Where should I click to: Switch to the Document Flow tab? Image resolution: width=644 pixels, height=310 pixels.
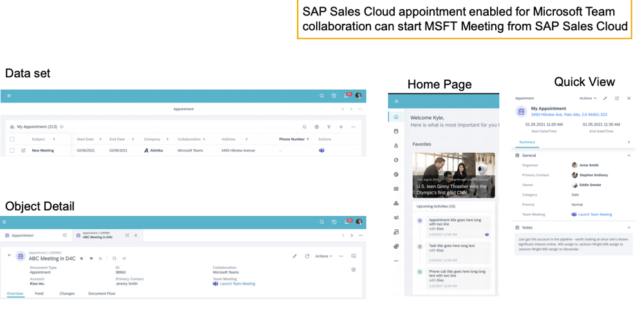click(102, 293)
